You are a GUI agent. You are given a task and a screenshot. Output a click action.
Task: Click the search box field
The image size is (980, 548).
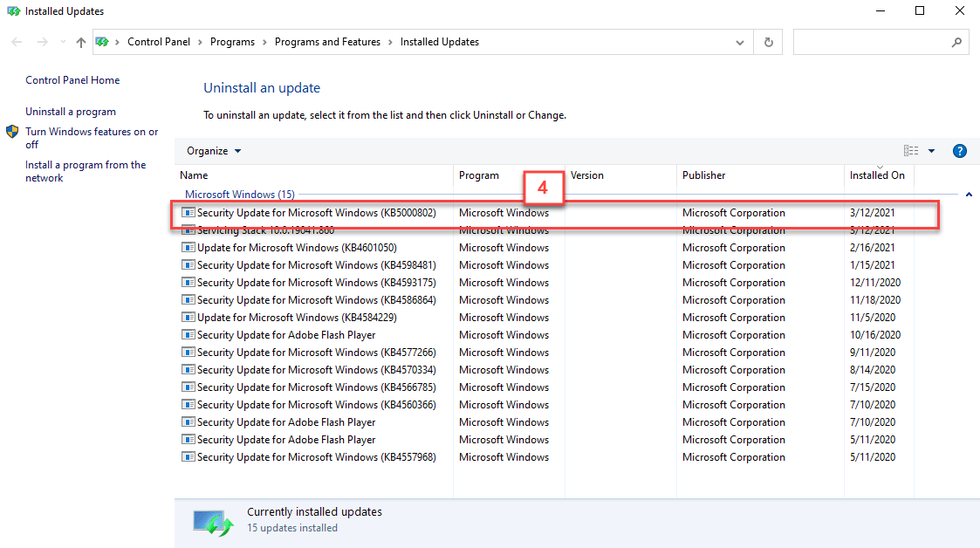(870, 42)
